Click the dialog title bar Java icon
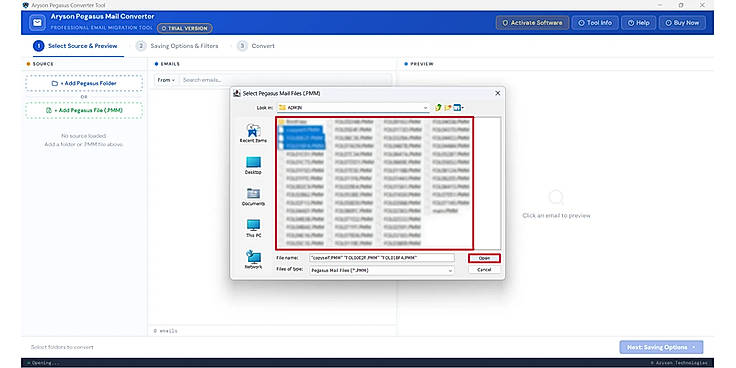 coord(237,93)
